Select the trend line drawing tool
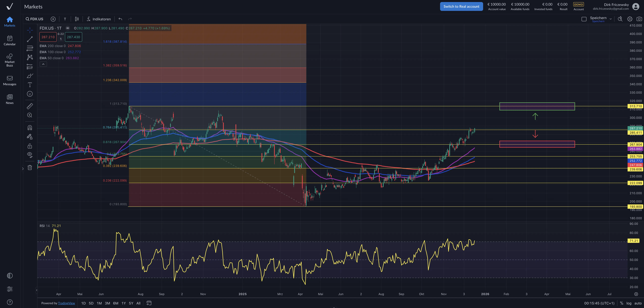 coord(30,39)
